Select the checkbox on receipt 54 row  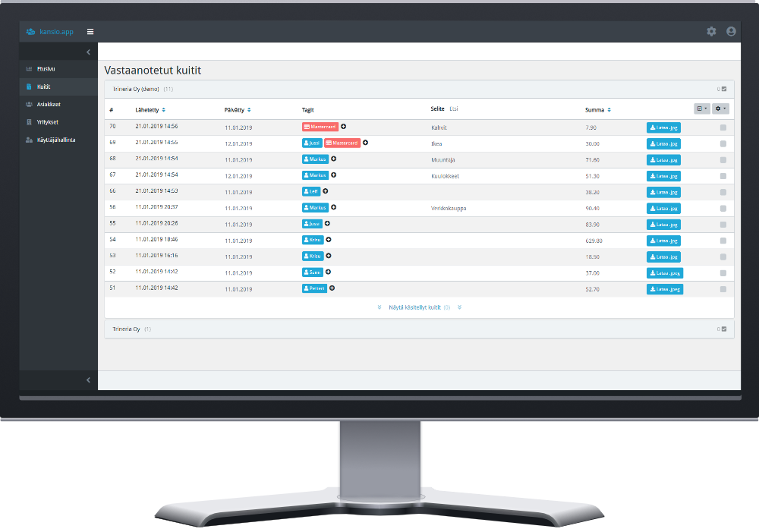723,241
